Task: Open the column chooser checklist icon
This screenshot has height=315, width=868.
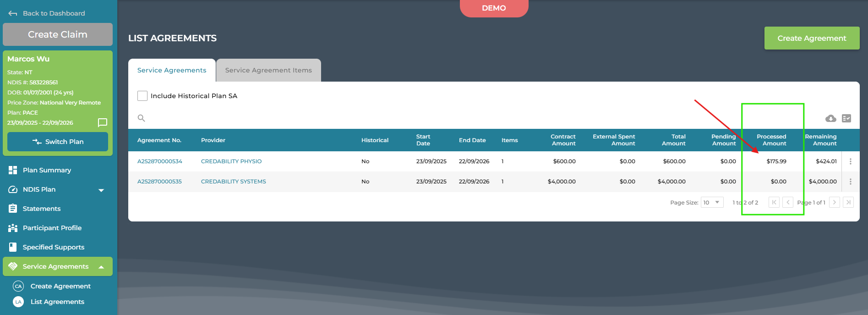Action: (x=846, y=118)
